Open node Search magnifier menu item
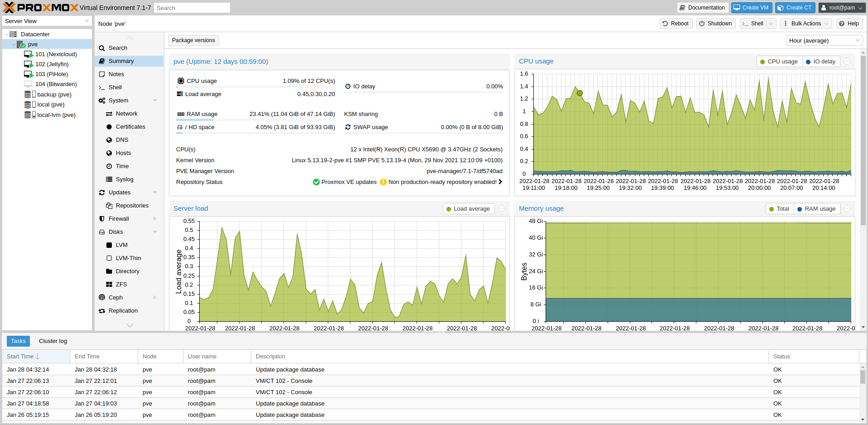Viewport: 868px width, 425px height. (x=102, y=48)
